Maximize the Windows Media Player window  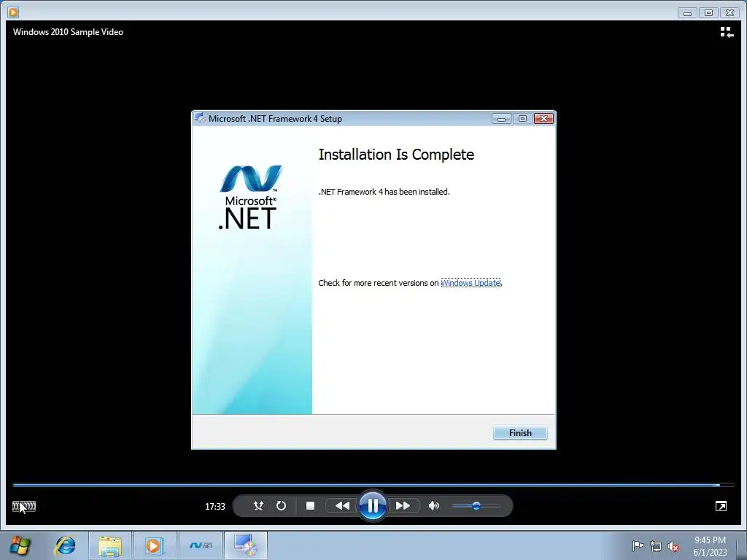(708, 13)
